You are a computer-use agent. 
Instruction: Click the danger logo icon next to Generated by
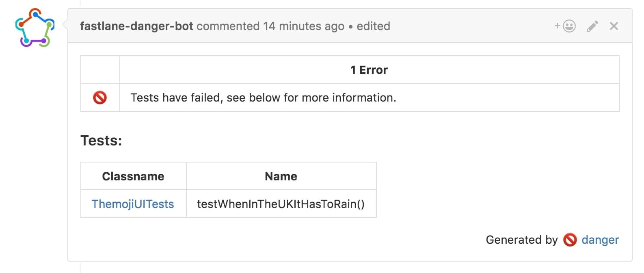(x=570, y=240)
